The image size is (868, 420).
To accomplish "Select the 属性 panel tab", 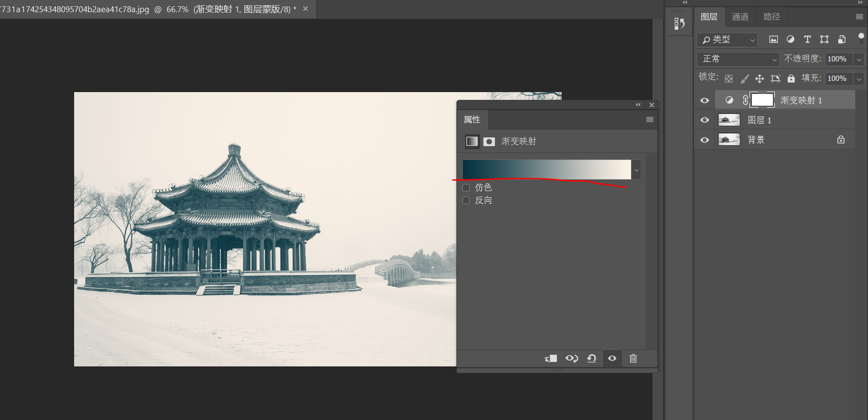I will [472, 120].
